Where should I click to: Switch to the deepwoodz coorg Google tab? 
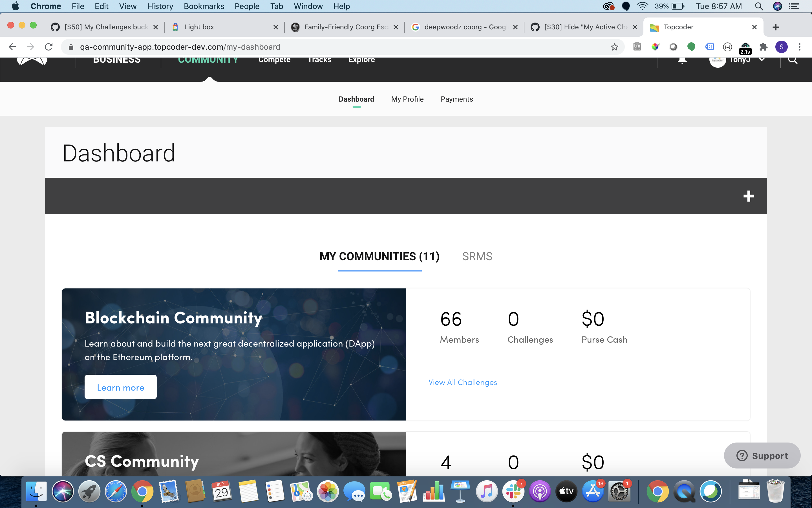tap(464, 27)
